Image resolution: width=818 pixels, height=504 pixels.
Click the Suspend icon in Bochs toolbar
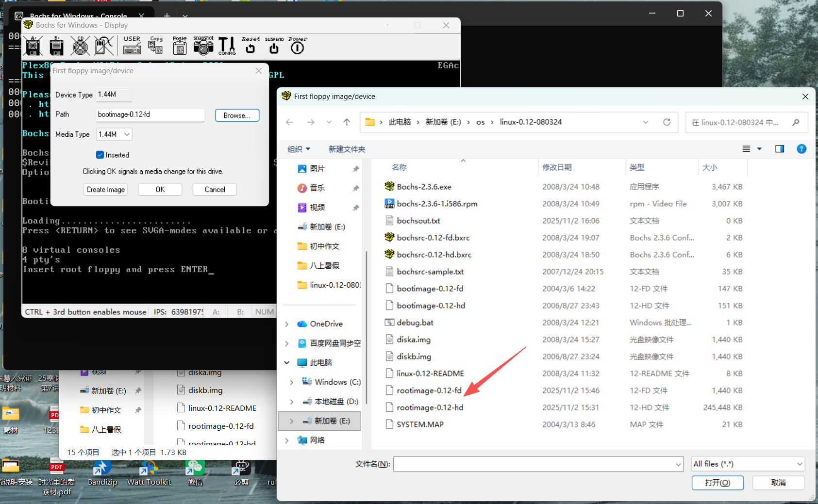click(x=274, y=46)
